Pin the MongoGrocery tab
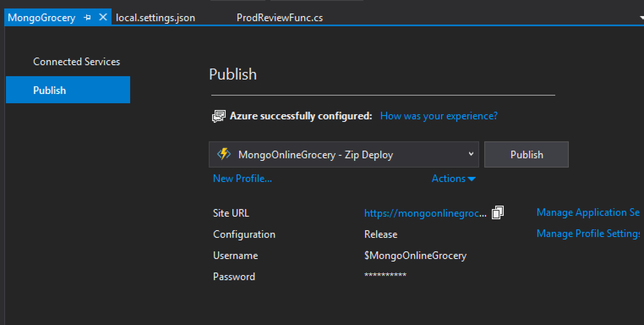Screen dimensions: 644x325 click(x=87, y=18)
